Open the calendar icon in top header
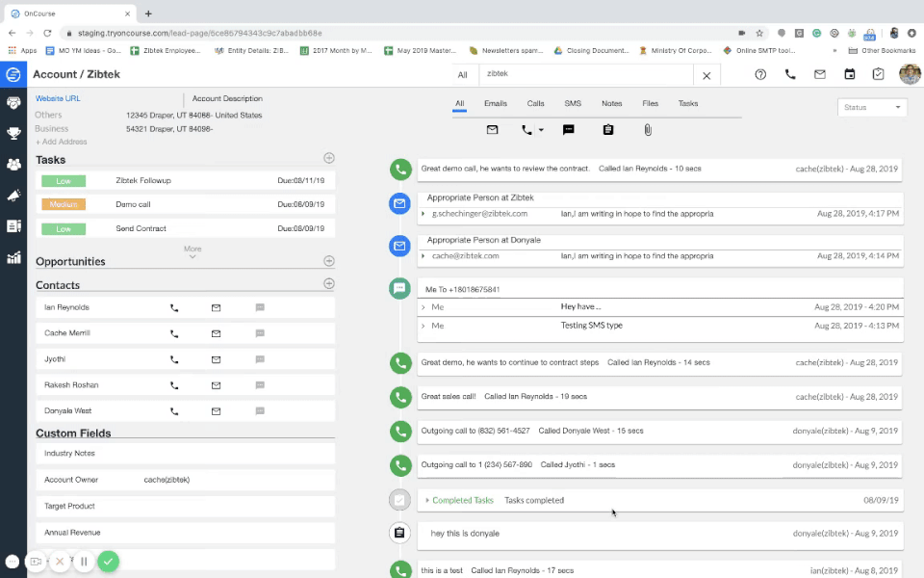This screenshot has height=578, width=924. tap(849, 74)
